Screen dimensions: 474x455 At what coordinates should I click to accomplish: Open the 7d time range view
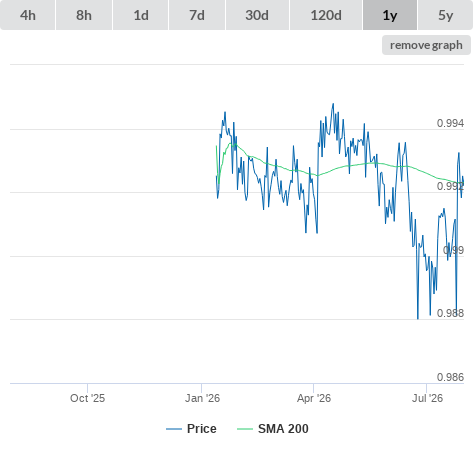click(x=197, y=15)
